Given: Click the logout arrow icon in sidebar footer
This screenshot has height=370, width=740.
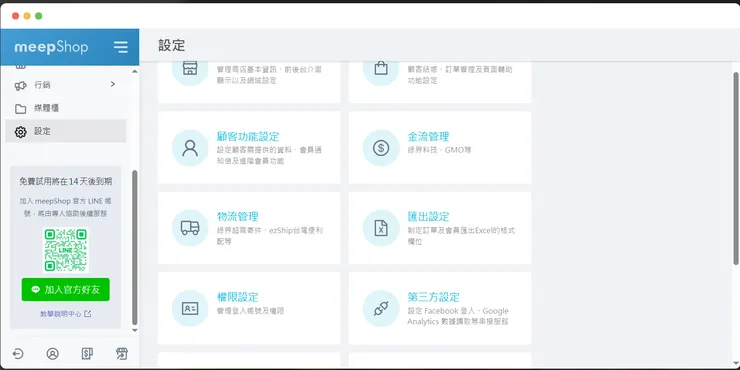Looking at the screenshot, I should 17,353.
